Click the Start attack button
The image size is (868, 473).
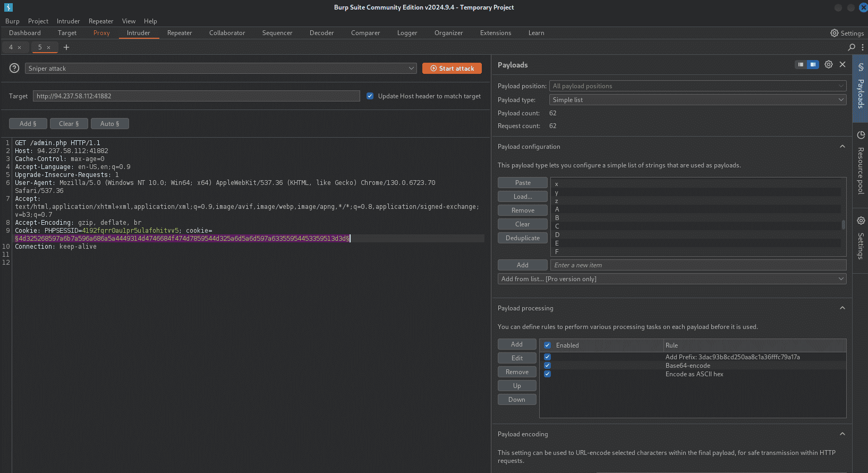click(x=452, y=69)
